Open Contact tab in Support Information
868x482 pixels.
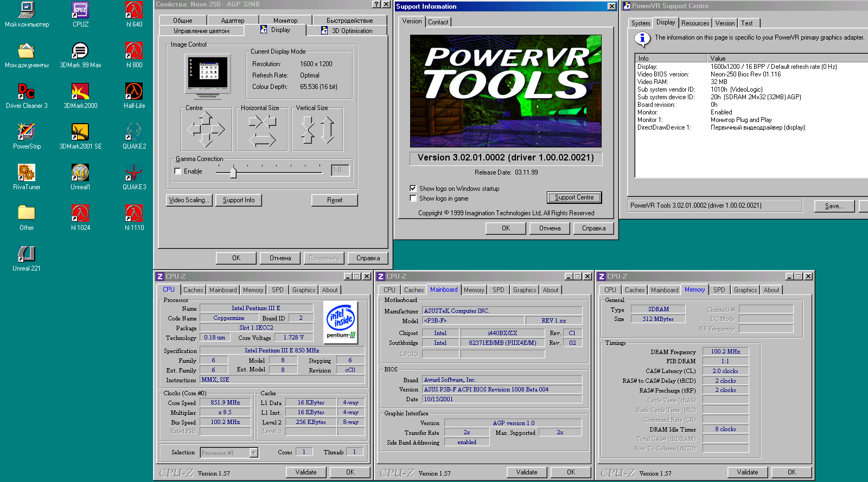tap(438, 22)
